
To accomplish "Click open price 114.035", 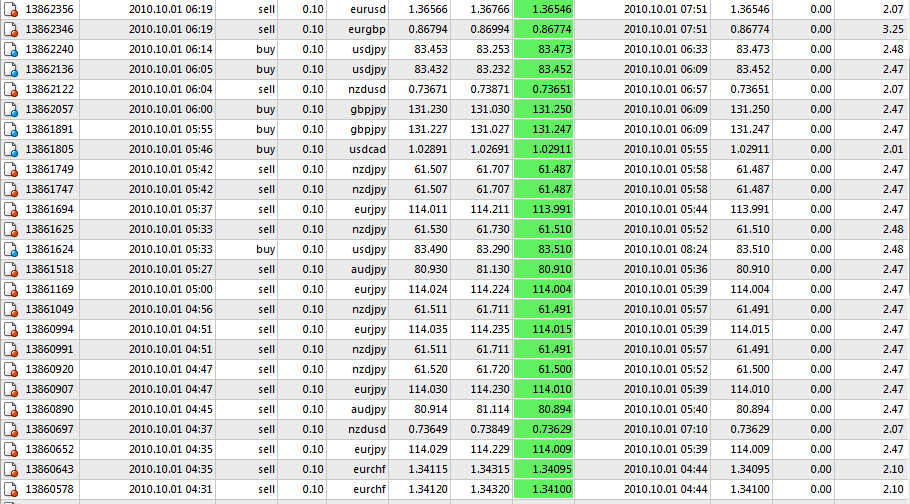I will (428, 329).
